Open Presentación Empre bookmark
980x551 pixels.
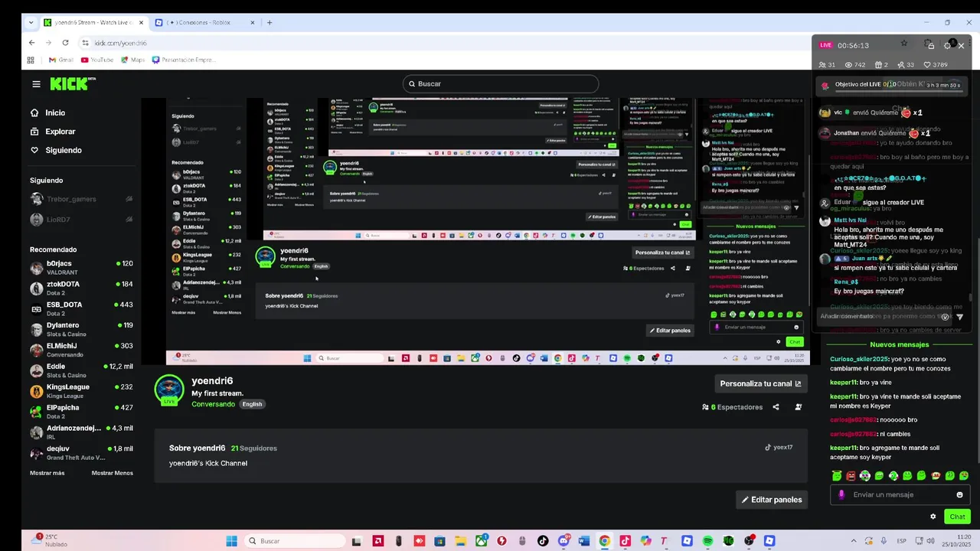tap(184, 60)
